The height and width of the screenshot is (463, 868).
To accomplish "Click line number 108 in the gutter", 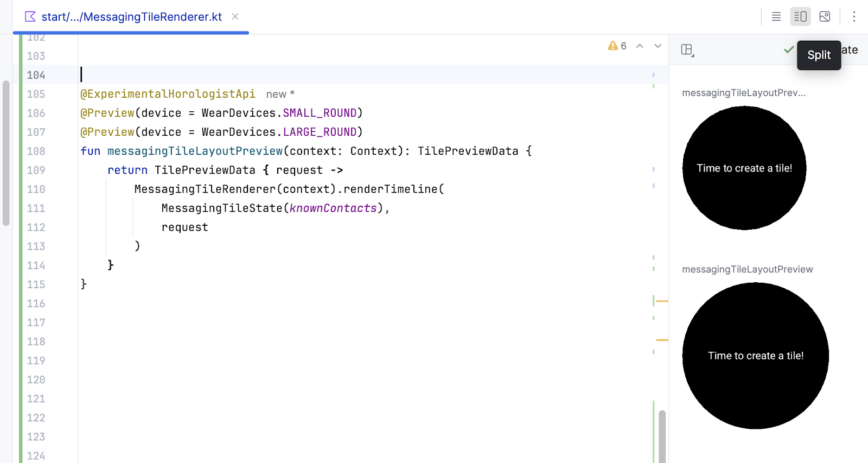I will tap(36, 151).
